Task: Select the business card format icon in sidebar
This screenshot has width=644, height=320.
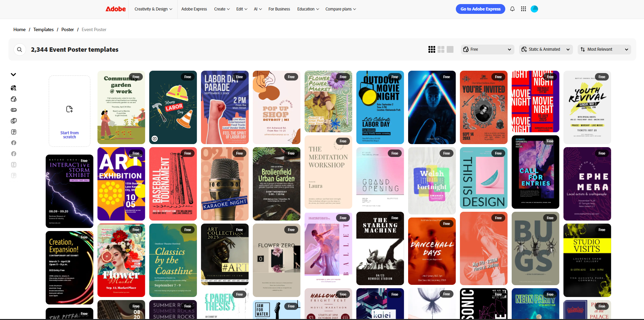Action: pyautogui.click(x=14, y=110)
